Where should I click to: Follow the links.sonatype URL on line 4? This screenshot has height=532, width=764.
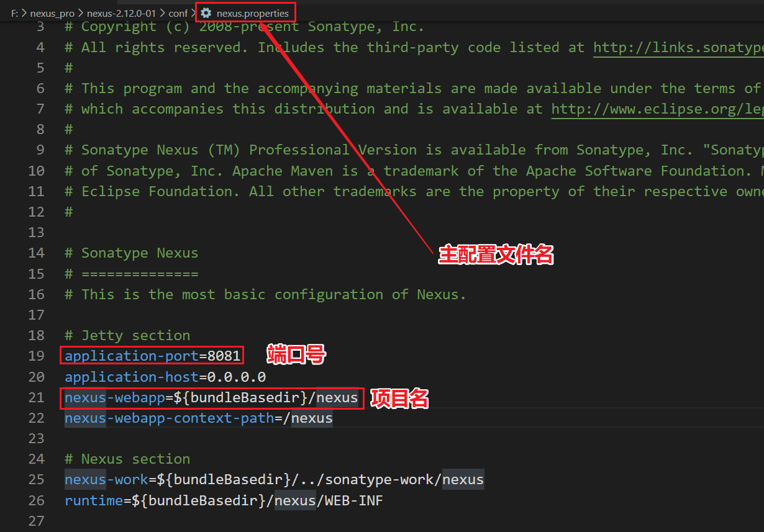(x=678, y=47)
